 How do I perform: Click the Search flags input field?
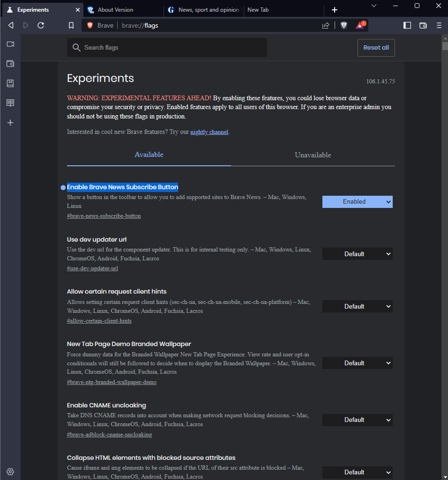coord(167,47)
